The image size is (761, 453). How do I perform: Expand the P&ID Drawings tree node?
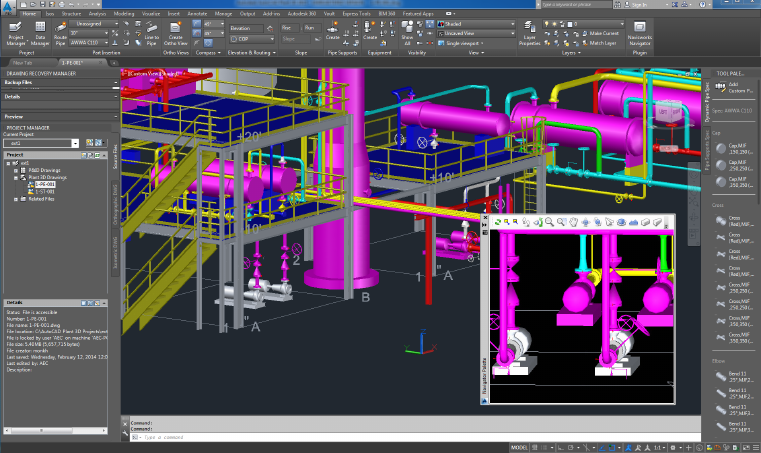(x=15, y=170)
